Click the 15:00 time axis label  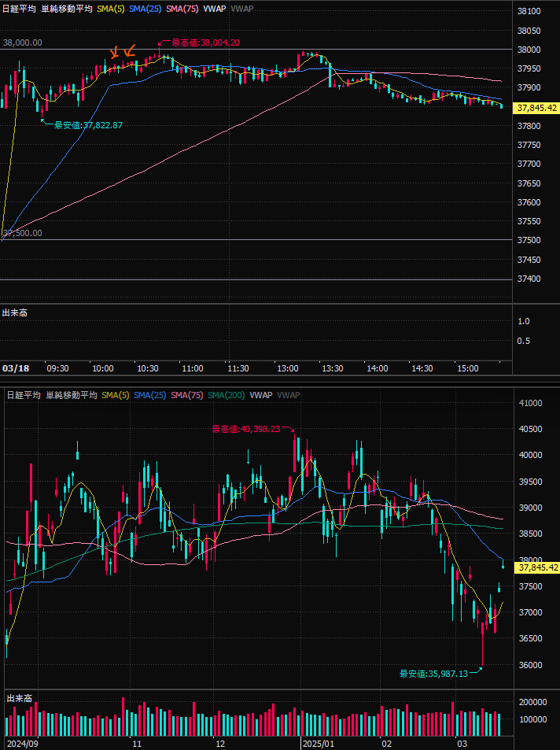tap(468, 368)
